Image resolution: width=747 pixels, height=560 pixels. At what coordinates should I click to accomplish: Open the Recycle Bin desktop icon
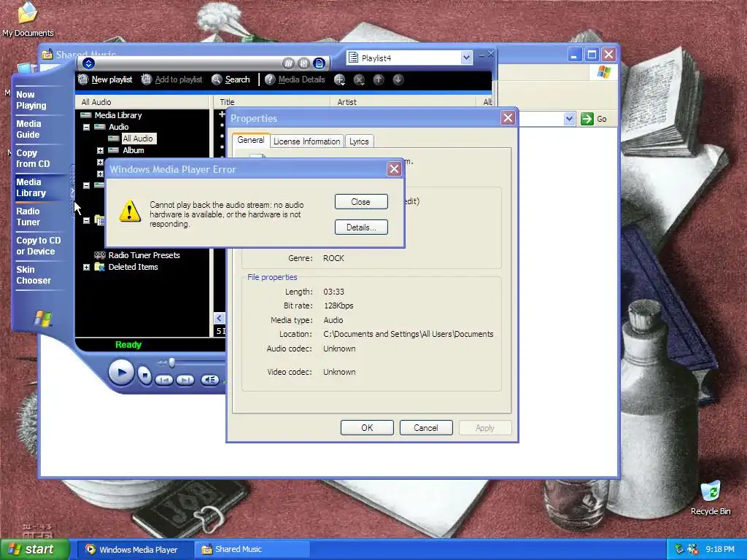[711, 498]
